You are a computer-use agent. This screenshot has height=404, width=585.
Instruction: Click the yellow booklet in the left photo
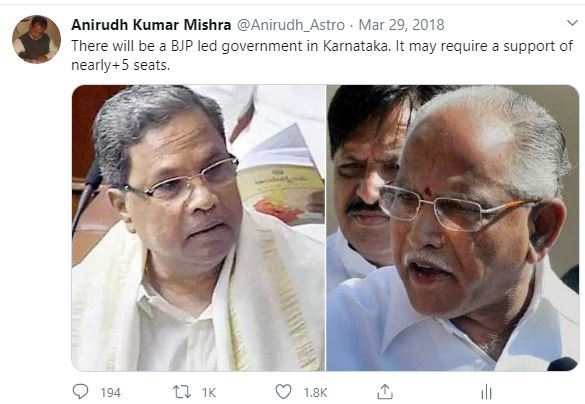tap(281, 194)
